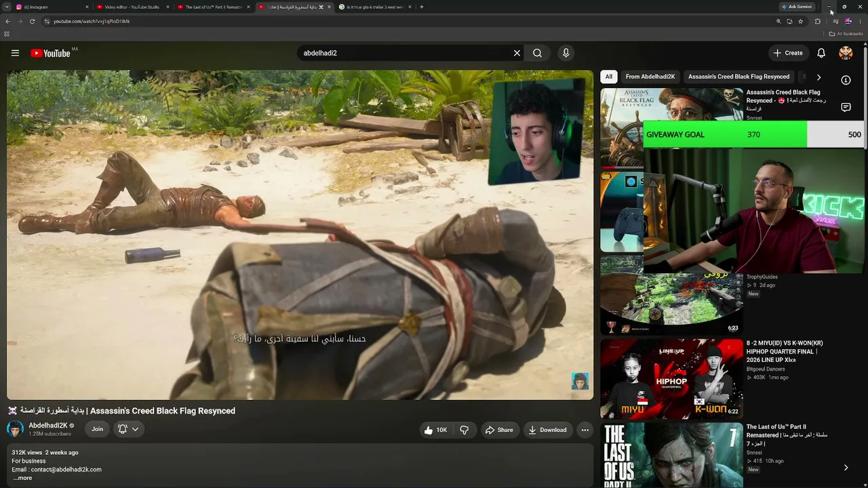Open the Chrome profile avatar
Viewport: 868px width, 488px height.
click(x=848, y=21)
